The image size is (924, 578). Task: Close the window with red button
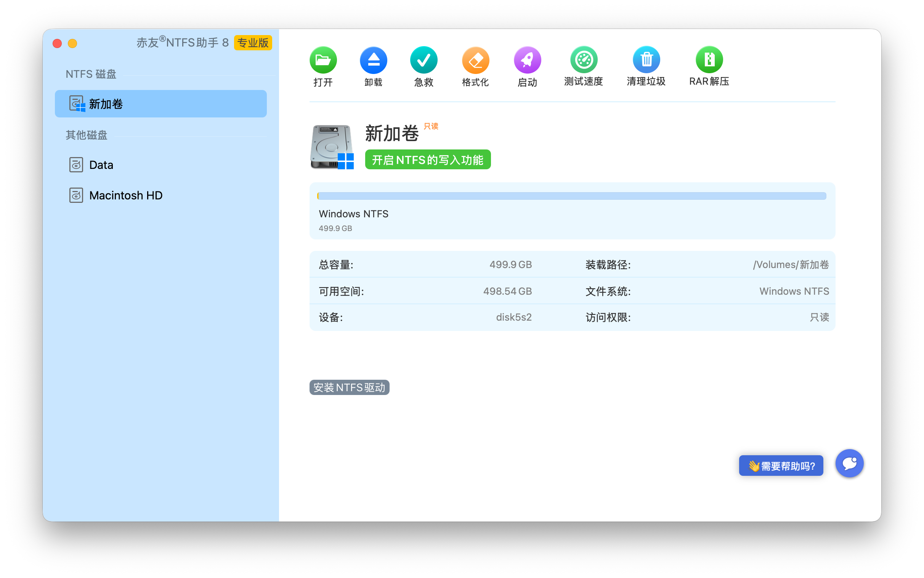[x=57, y=43]
